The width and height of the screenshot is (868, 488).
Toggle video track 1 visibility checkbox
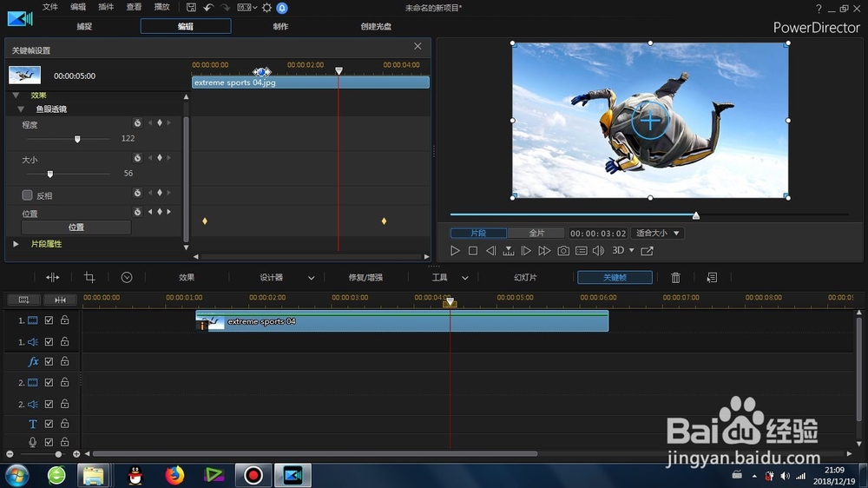tap(49, 320)
